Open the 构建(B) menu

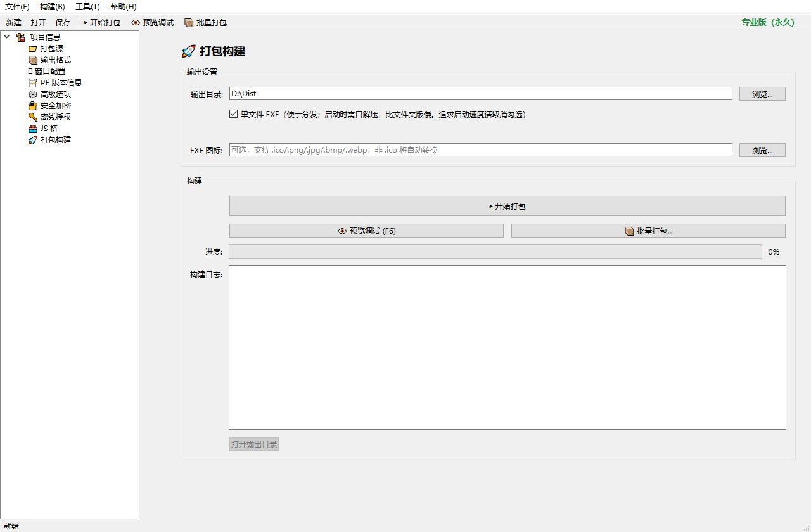[52, 7]
